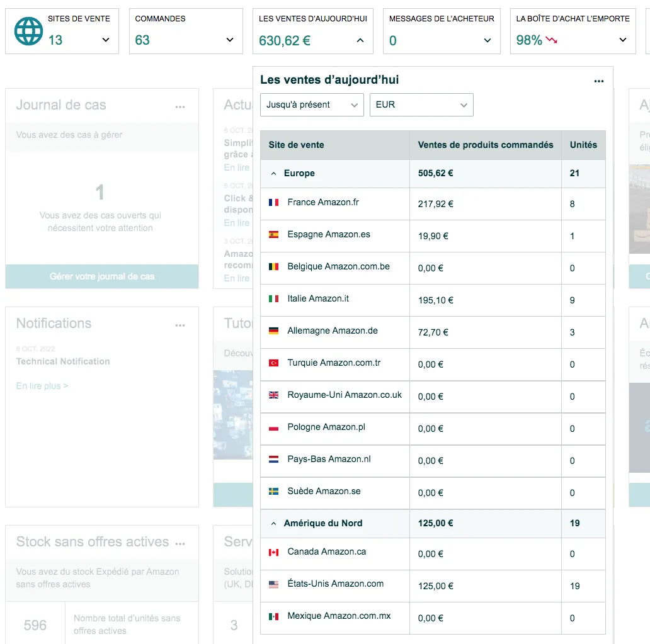Click the États-Unis flag icon

pyautogui.click(x=273, y=584)
